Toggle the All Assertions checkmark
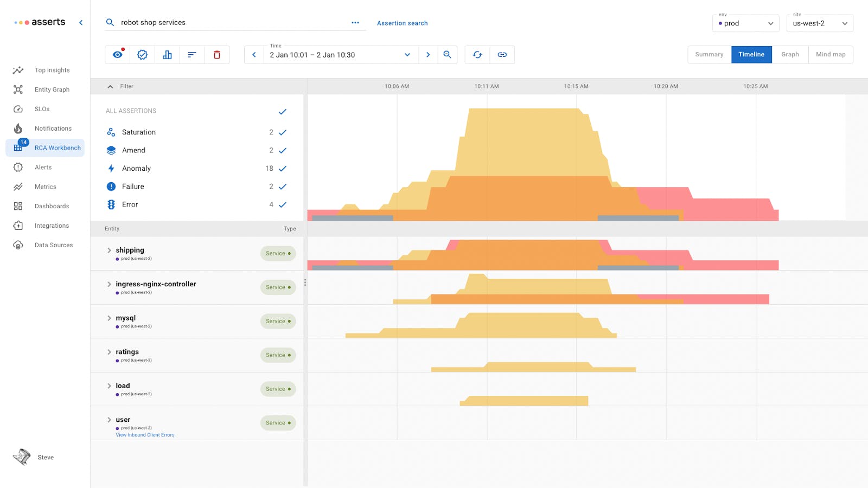 [x=282, y=112]
